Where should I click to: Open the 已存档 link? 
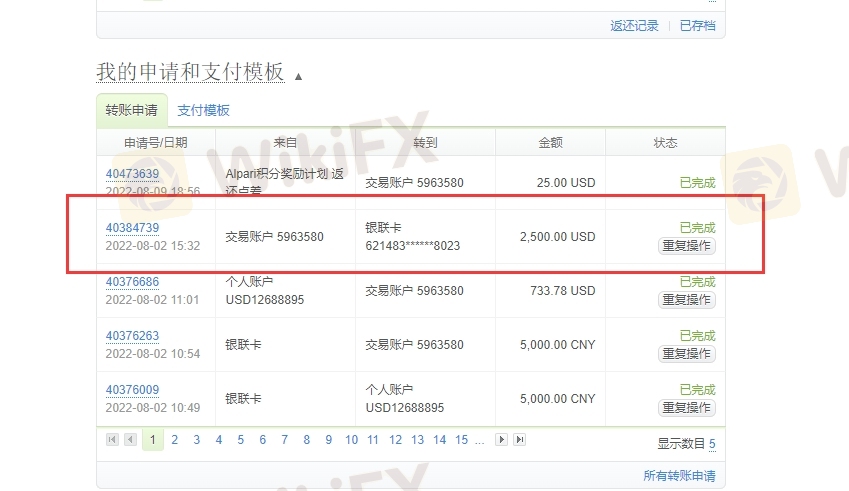click(697, 26)
